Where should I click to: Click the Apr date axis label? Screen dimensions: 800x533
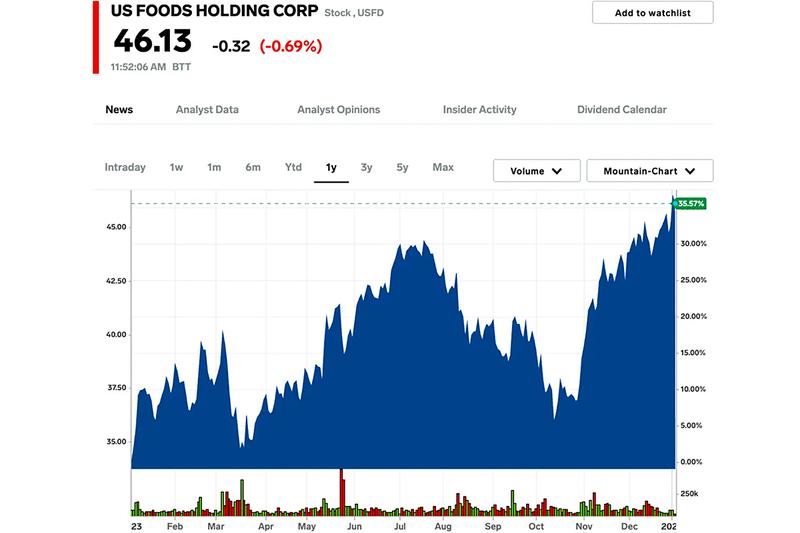(x=265, y=526)
